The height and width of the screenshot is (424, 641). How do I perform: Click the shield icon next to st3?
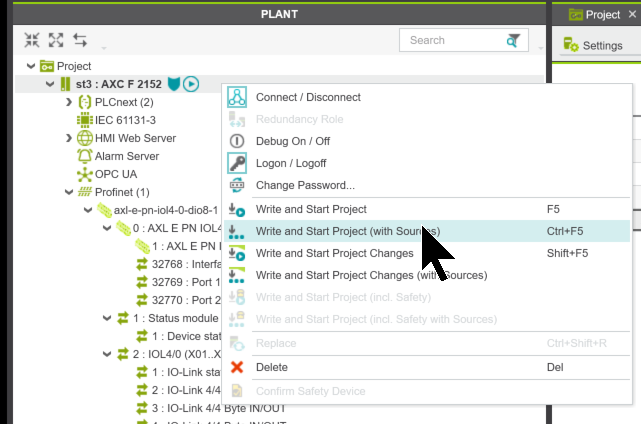click(x=174, y=84)
